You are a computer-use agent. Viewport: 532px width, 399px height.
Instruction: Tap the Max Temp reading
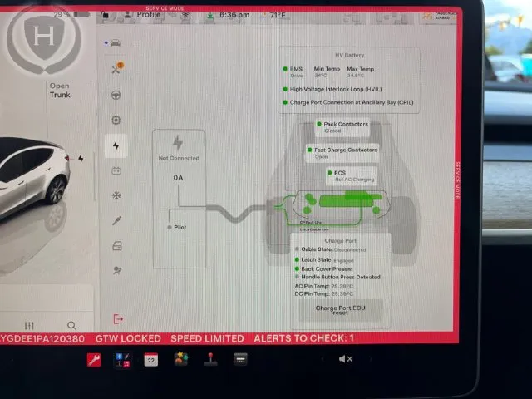click(360, 72)
